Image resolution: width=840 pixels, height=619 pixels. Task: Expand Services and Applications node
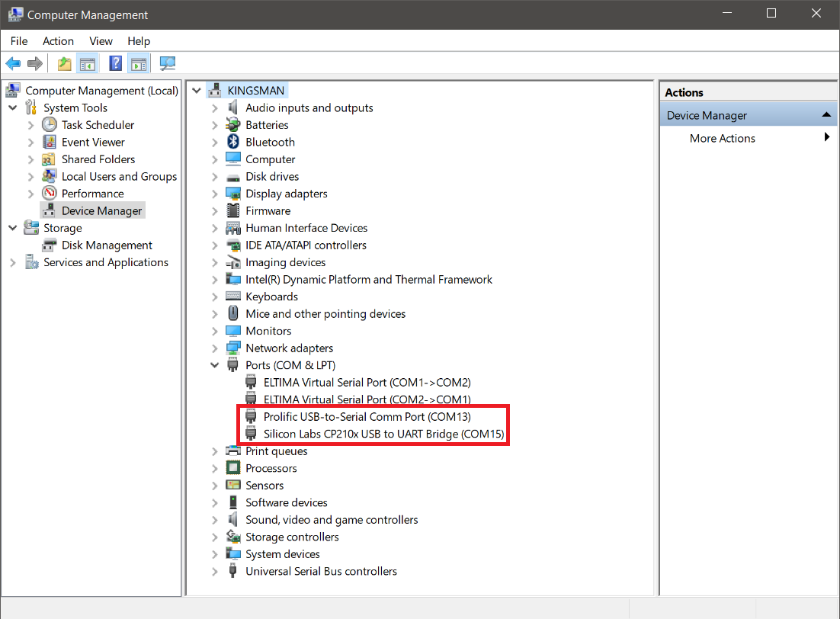(13, 262)
